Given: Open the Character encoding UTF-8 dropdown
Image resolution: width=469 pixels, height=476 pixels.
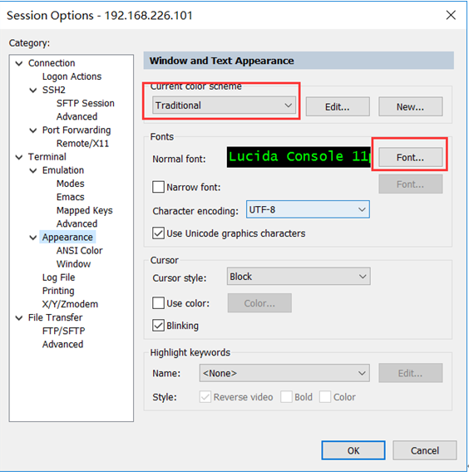Looking at the screenshot, I should click(308, 209).
